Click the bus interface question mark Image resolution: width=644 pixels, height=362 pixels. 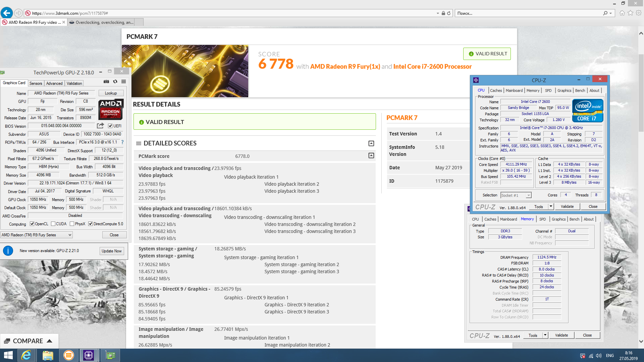[122, 142]
